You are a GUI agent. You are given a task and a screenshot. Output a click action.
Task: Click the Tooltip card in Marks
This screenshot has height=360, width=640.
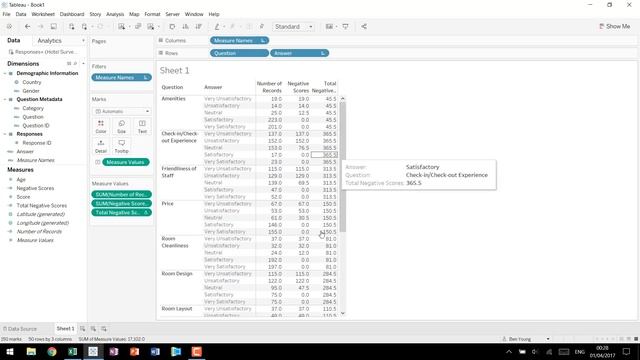tap(121, 146)
